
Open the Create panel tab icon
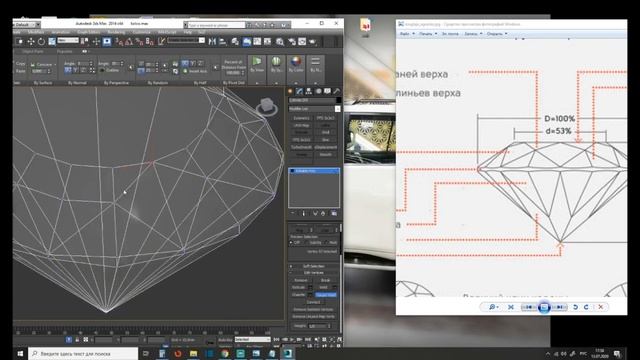(290, 91)
